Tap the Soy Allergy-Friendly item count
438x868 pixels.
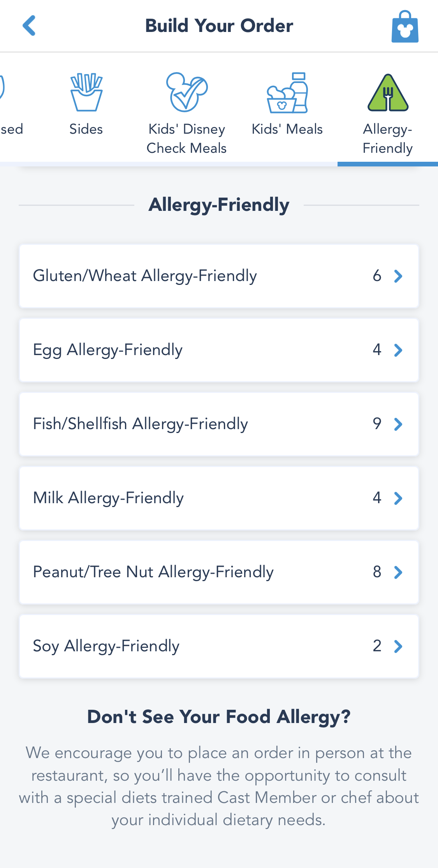(x=377, y=646)
